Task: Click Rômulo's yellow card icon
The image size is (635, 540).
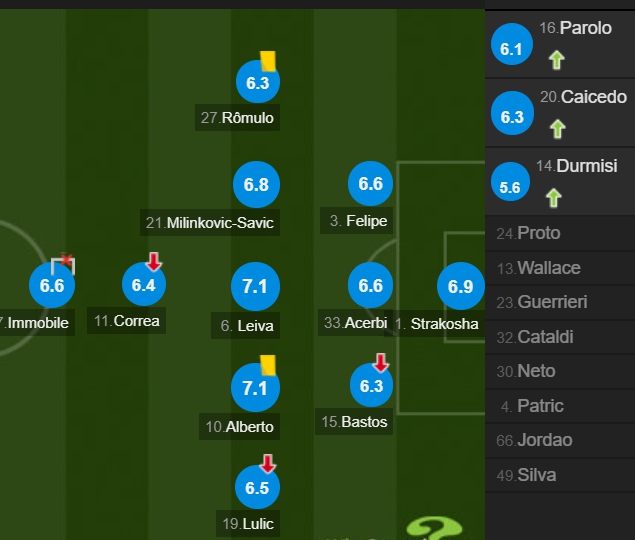Action: pyautogui.click(x=268, y=61)
